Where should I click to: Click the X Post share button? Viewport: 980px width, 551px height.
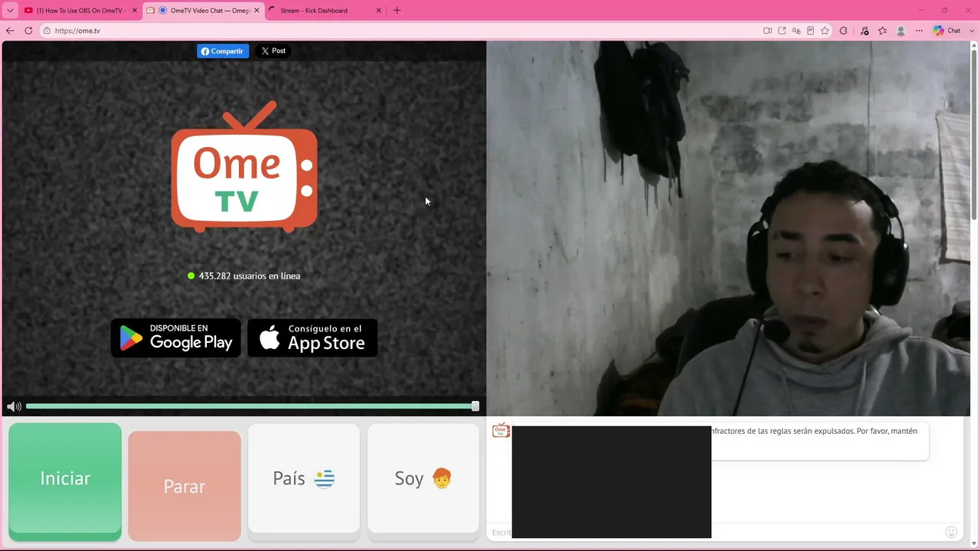273,51
